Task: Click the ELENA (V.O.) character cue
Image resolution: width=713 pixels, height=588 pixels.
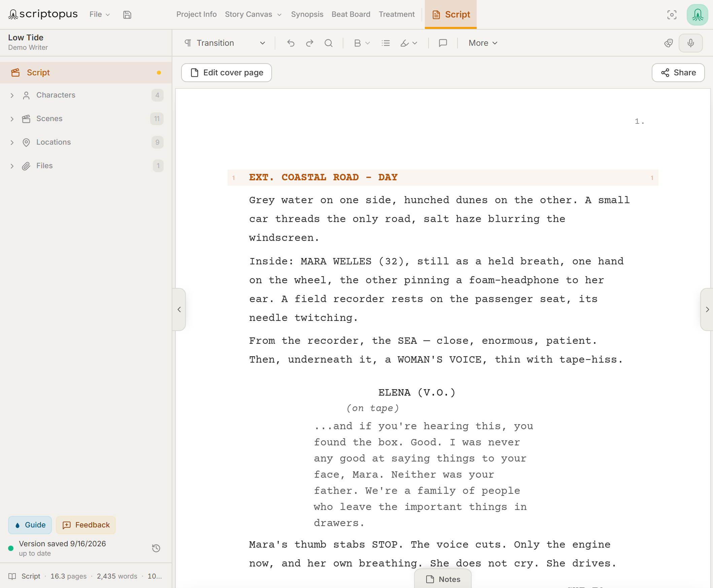Action: (417, 392)
